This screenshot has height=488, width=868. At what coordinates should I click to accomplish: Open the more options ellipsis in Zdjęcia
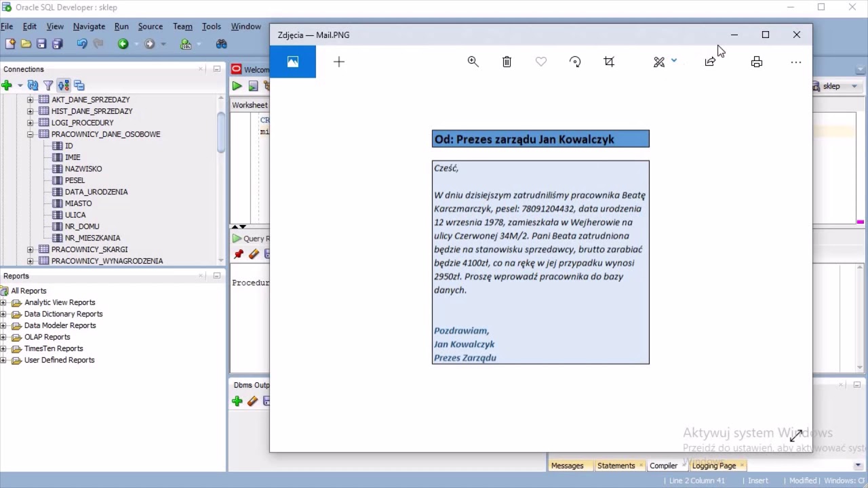tap(796, 62)
